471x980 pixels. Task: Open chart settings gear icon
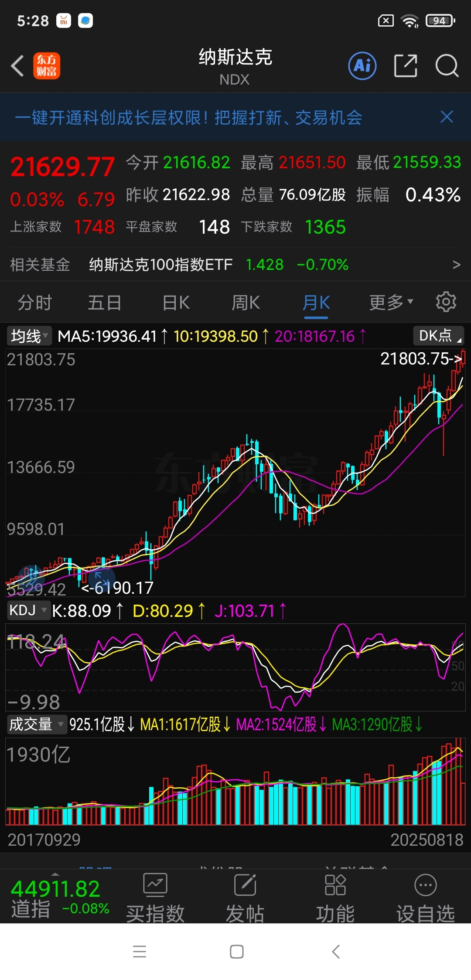point(446,302)
